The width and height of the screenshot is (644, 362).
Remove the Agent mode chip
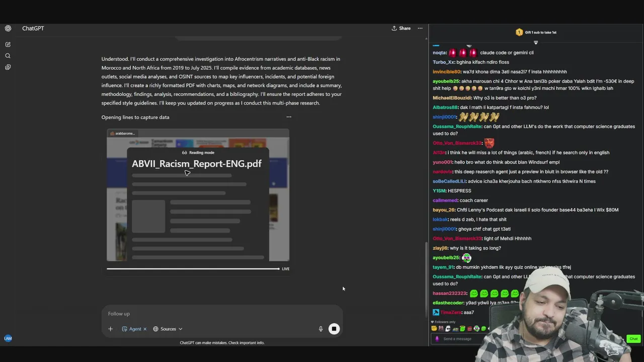(x=145, y=329)
